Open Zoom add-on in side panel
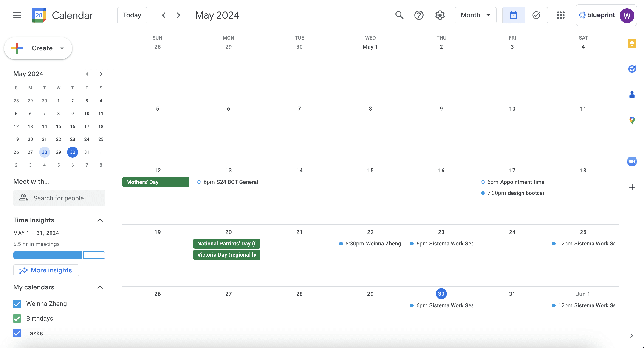This screenshot has height=348, width=644. coord(632,161)
